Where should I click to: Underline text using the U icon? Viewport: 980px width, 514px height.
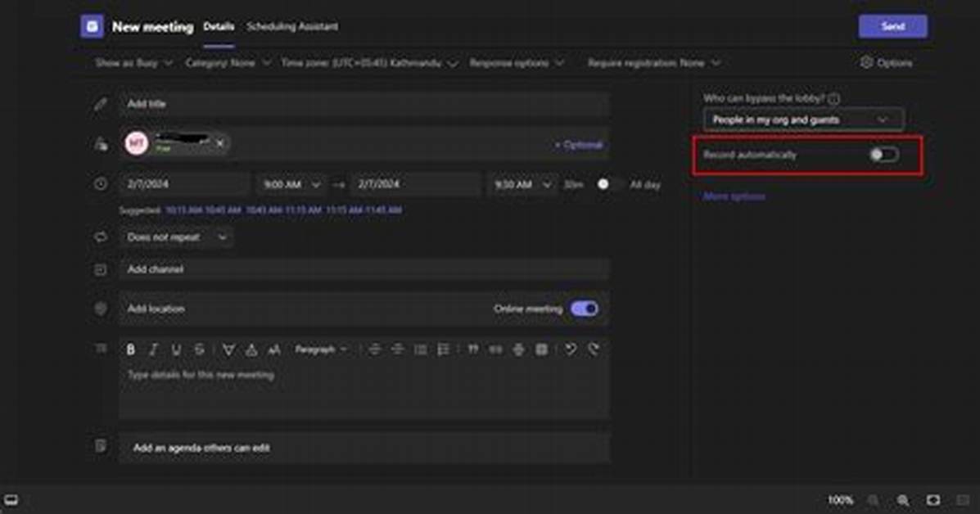(176, 349)
